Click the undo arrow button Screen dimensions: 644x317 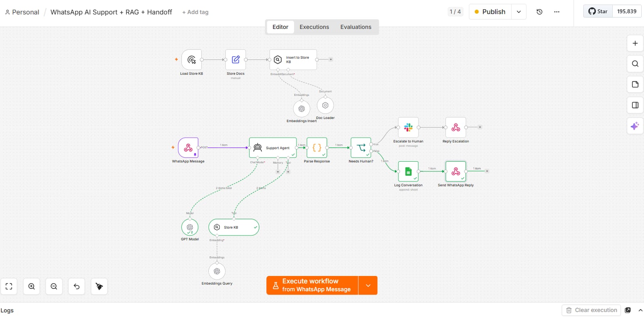(76, 286)
